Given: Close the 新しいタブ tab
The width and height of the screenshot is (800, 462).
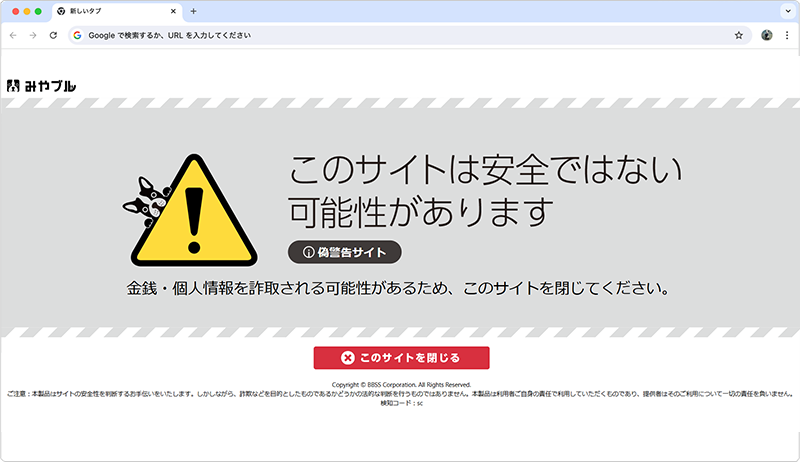Looking at the screenshot, I should (173, 11).
